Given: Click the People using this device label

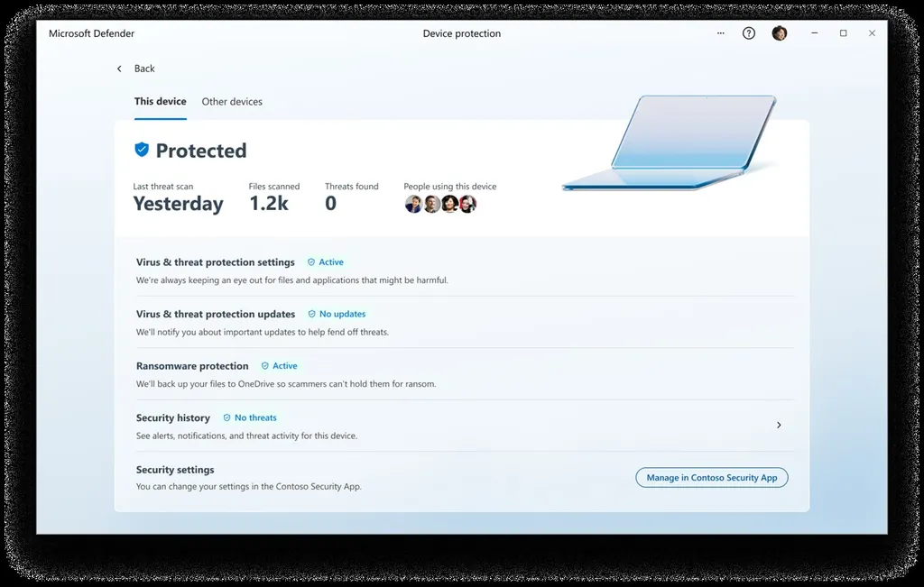Looking at the screenshot, I should pyautogui.click(x=450, y=186).
